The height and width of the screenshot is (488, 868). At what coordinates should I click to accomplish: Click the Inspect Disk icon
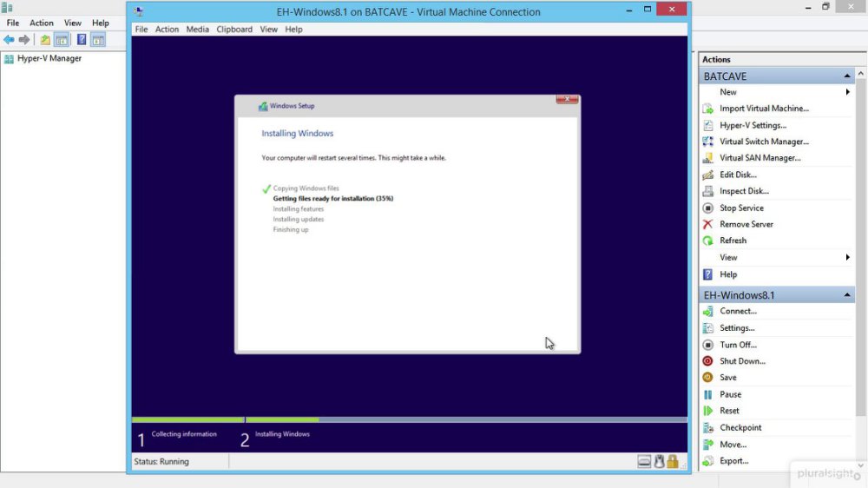pyautogui.click(x=707, y=191)
